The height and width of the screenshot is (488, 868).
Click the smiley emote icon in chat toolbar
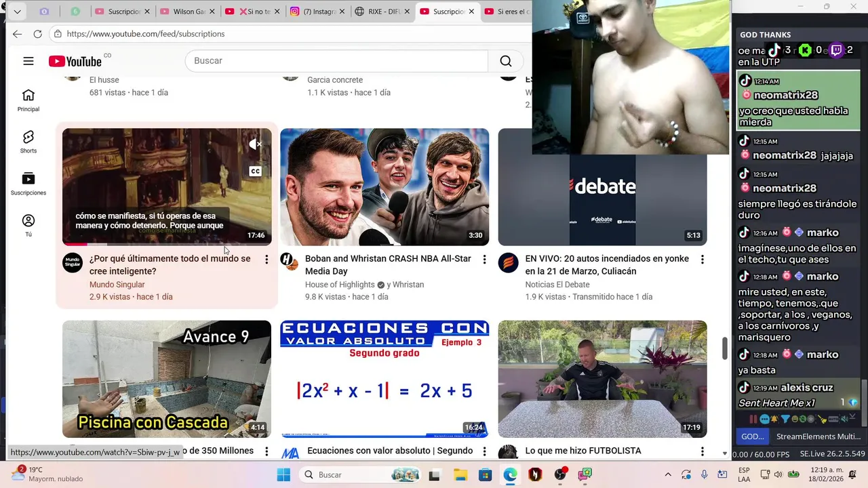click(x=795, y=419)
